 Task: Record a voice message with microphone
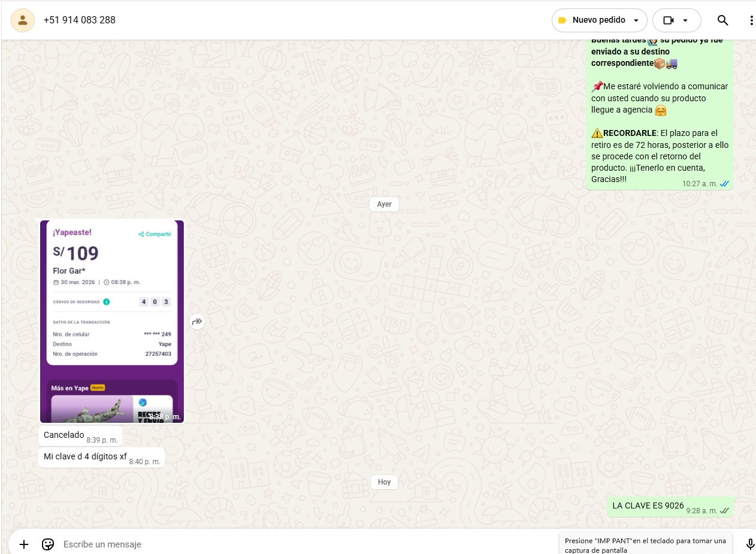(750, 544)
